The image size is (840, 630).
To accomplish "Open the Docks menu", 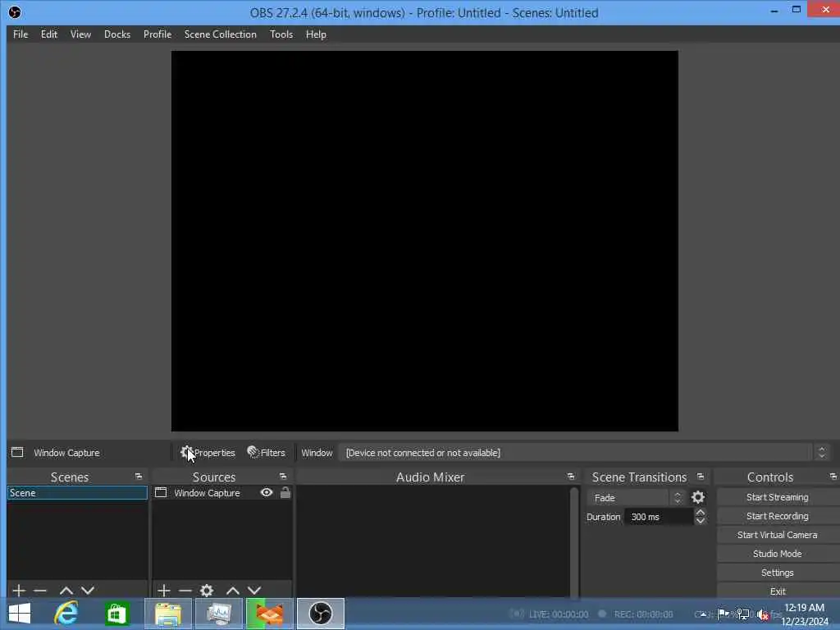I will pos(117,34).
